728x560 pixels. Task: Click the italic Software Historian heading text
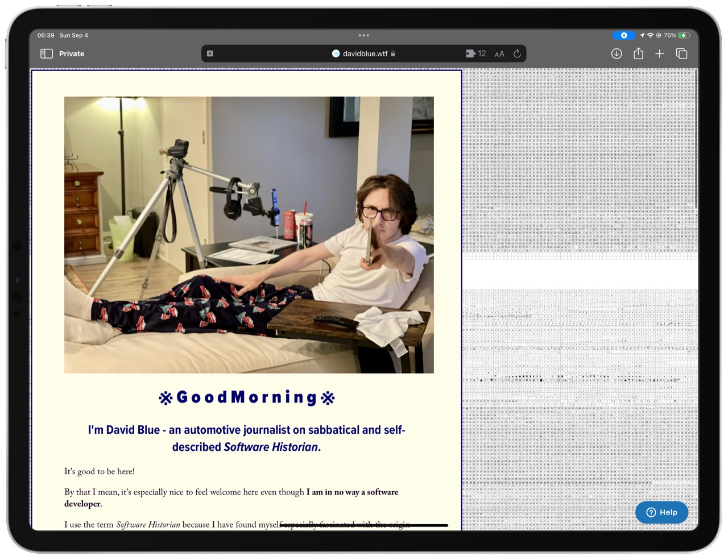coord(271,447)
